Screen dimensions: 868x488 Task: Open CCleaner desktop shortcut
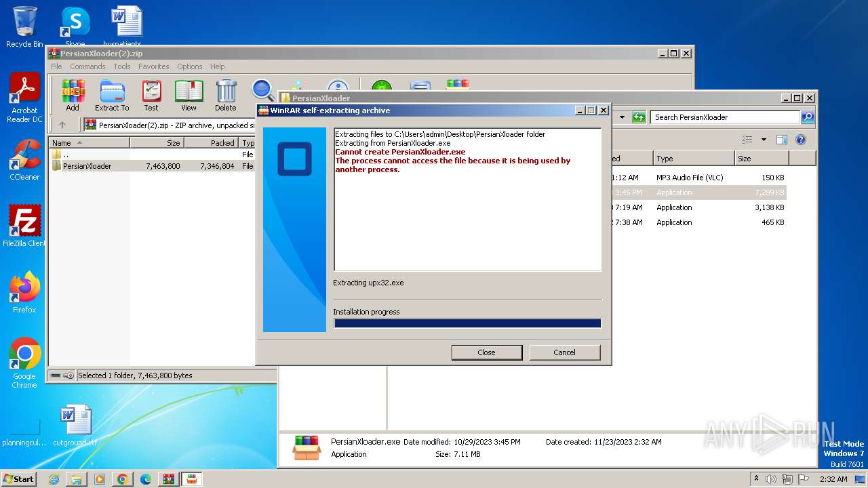pyautogui.click(x=24, y=160)
